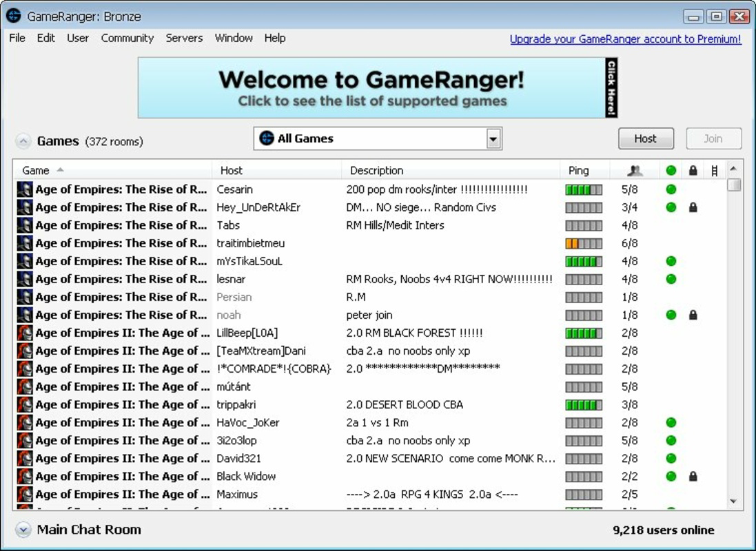Image resolution: width=756 pixels, height=551 pixels.
Task: Sort by the green status dot column
Action: 671,170
